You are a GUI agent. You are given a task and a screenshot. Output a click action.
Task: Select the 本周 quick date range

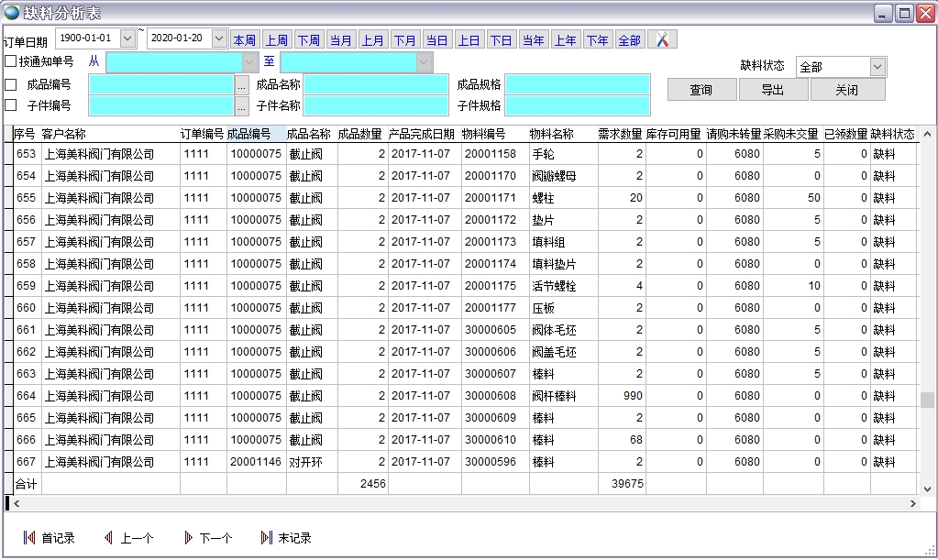[x=245, y=40]
